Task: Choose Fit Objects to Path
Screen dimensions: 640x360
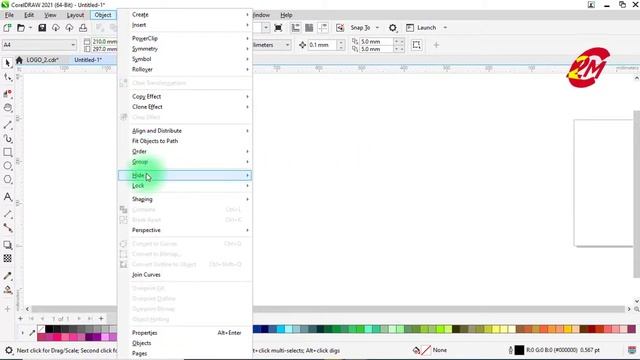Action: click(185, 141)
